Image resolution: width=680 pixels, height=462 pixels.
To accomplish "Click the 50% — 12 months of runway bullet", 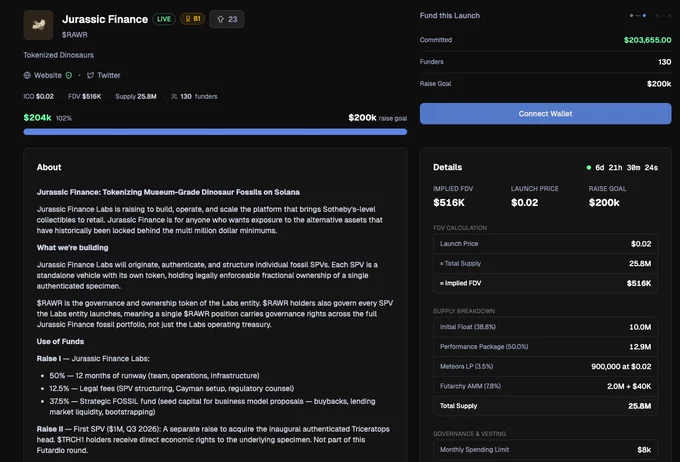I will [154, 376].
